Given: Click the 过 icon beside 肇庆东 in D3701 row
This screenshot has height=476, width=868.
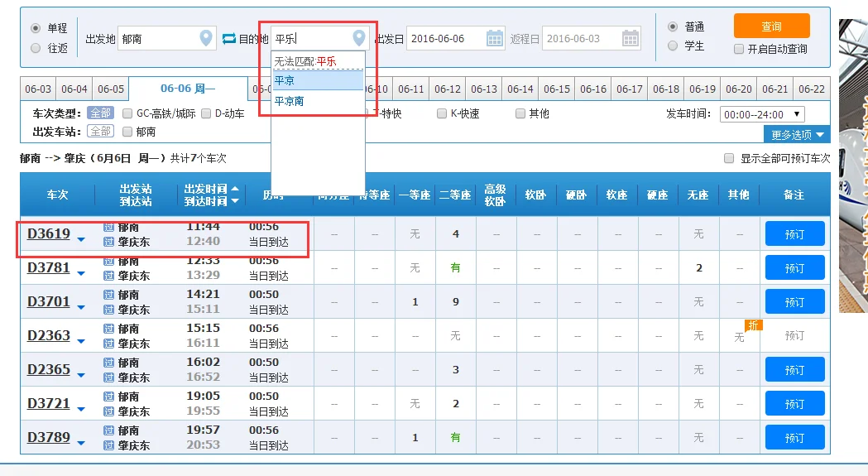Looking at the screenshot, I should point(109,310).
